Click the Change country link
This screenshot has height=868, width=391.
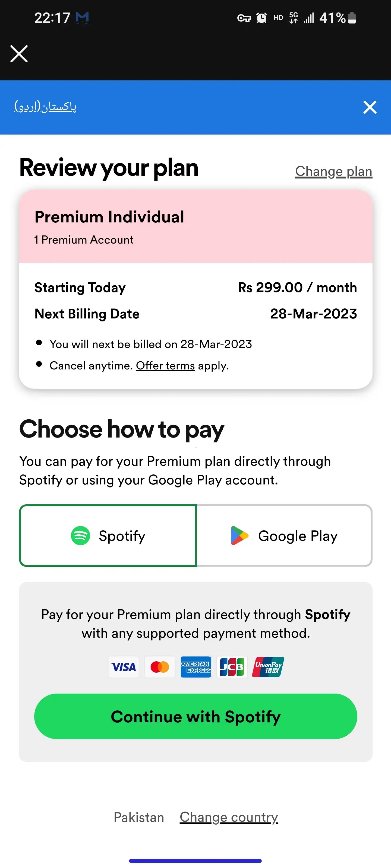tap(229, 817)
